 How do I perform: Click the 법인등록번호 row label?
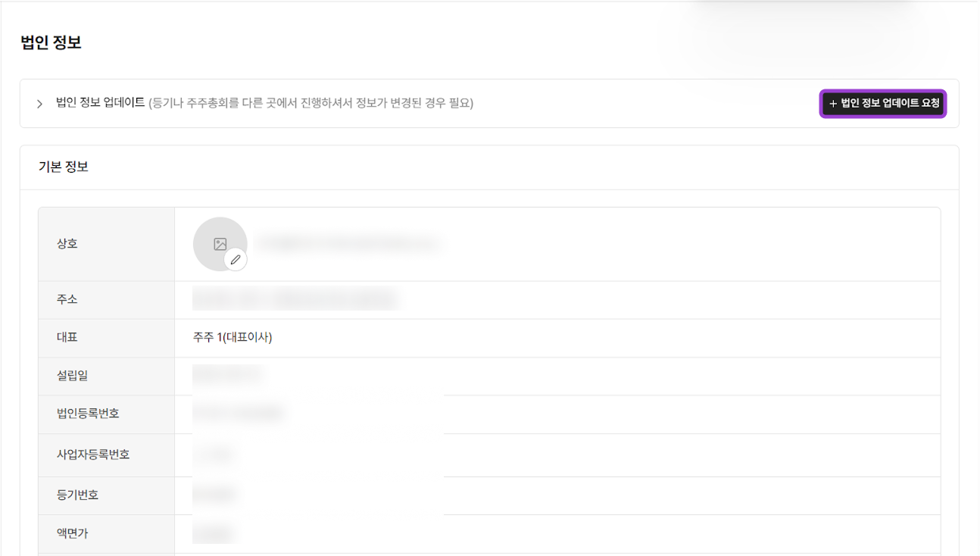[88, 414]
